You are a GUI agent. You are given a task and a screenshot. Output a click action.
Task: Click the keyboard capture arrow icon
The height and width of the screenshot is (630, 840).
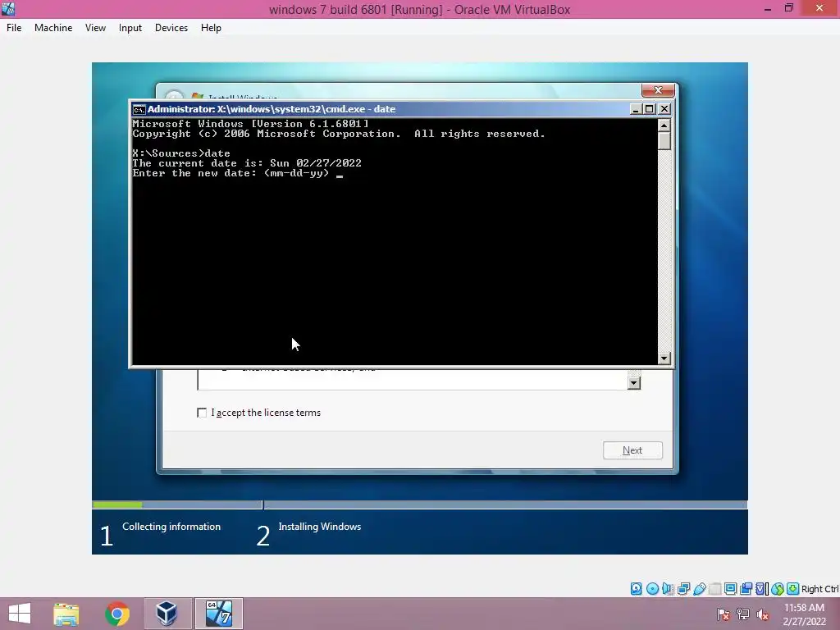pos(793,589)
